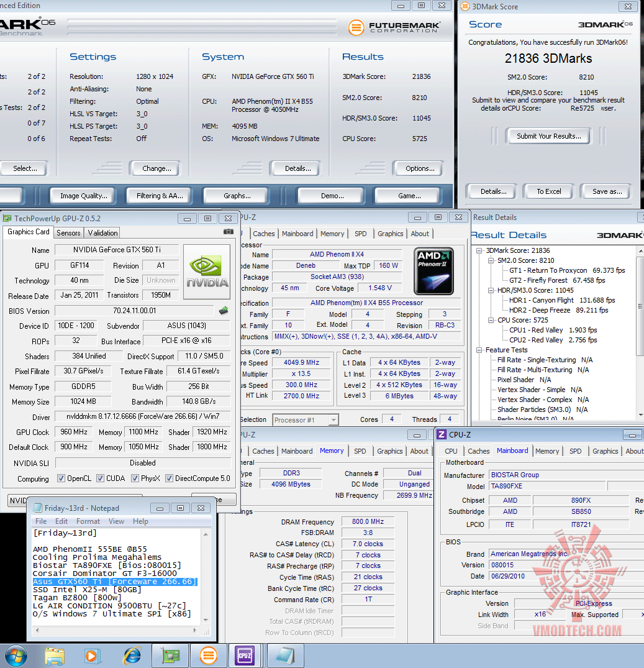Switch to the Validation tab in GPU-Z

point(102,232)
